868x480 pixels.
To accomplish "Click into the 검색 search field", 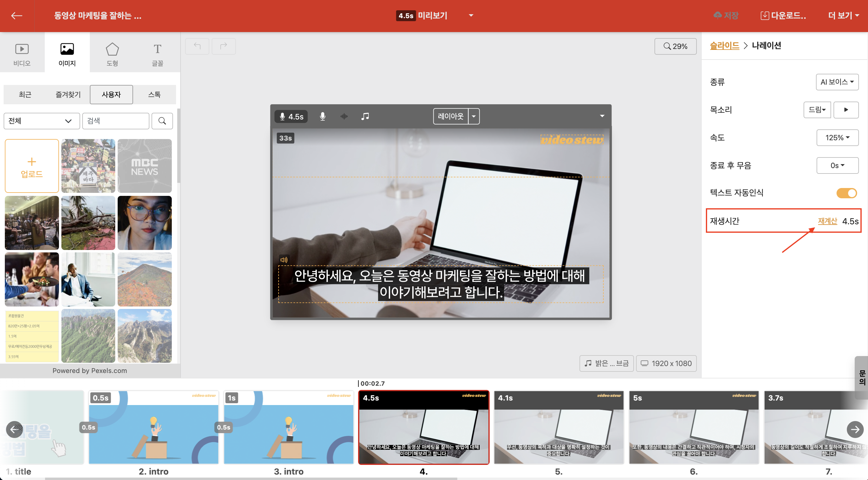I will [x=116, y=121].
